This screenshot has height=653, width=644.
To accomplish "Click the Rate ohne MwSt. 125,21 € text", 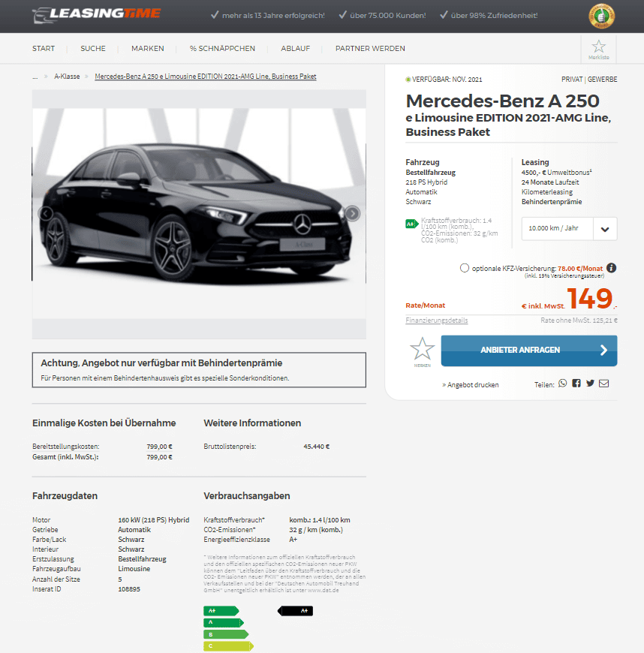I will (579, 320).
